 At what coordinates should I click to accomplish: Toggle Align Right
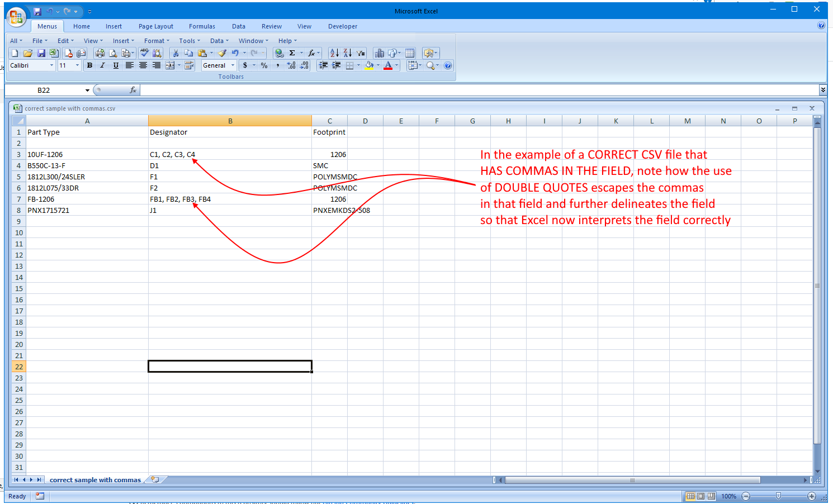(157, 65)
